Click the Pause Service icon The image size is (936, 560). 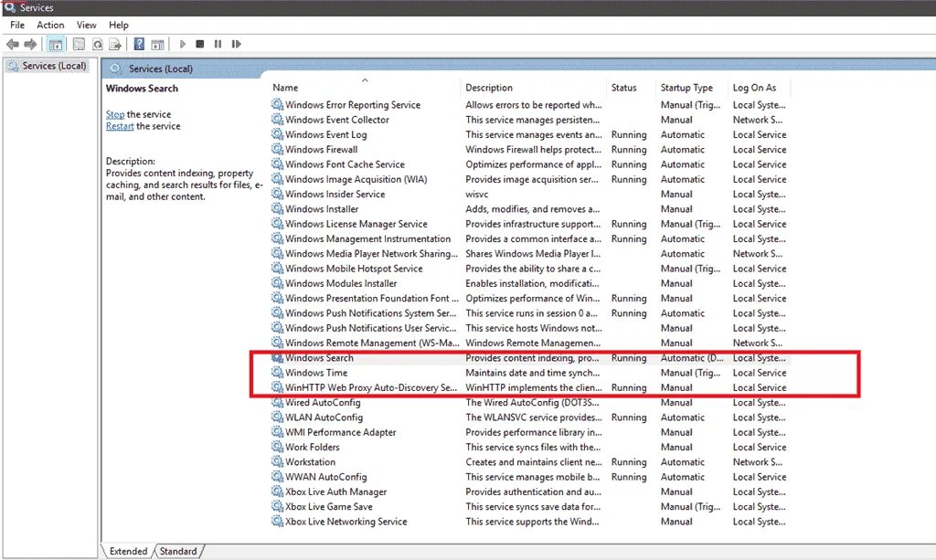point(218,44)
